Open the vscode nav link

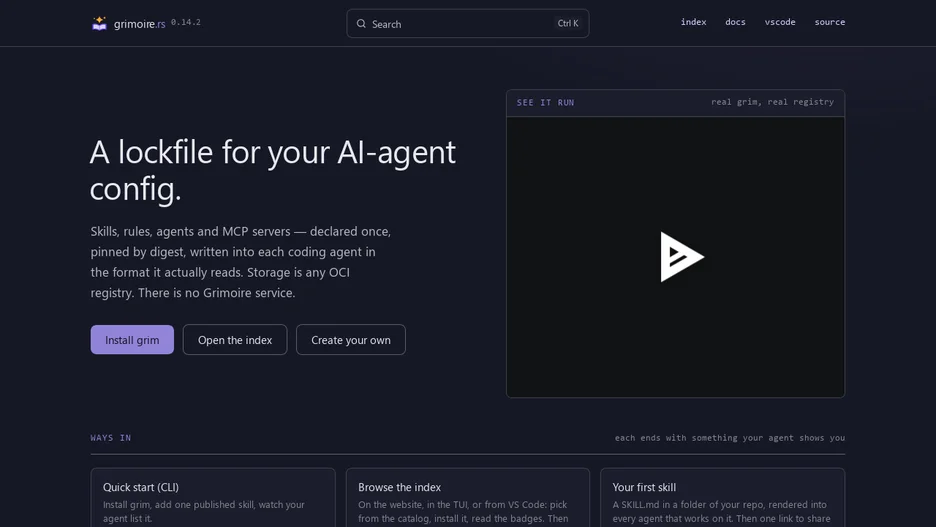coord(780,22)
